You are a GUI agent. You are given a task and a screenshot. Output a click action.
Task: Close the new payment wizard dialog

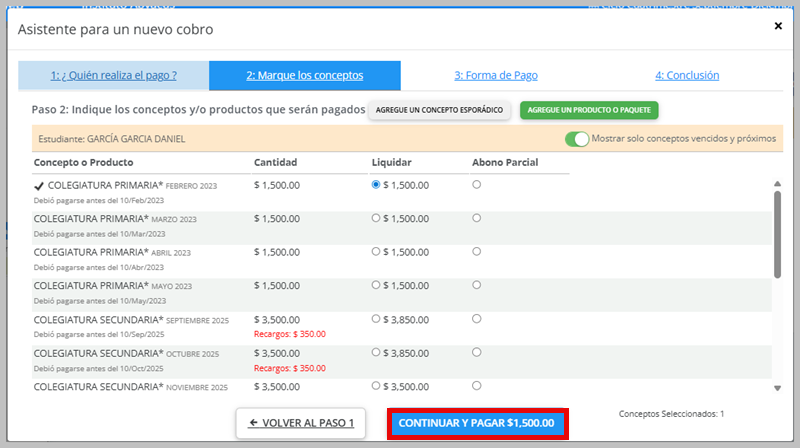point(778,26)
